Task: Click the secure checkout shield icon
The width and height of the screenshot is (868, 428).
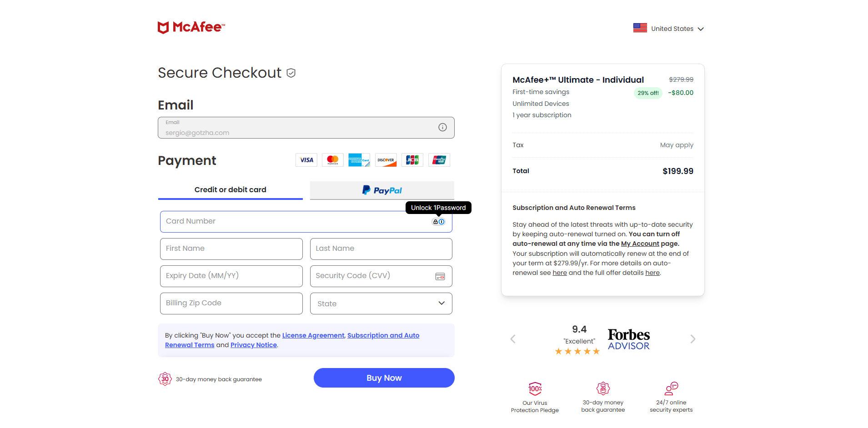Action: click(291, 73)
